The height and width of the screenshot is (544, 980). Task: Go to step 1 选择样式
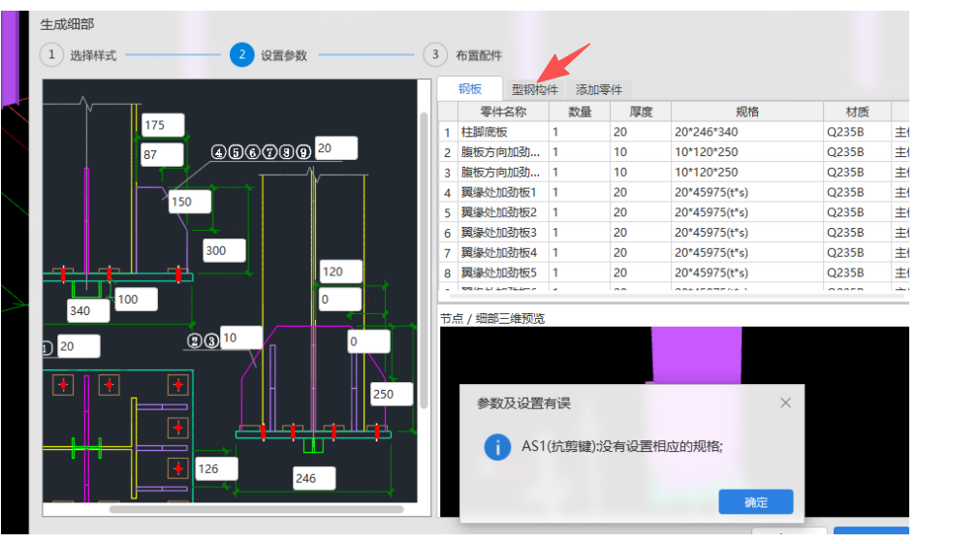coord(79,55)
